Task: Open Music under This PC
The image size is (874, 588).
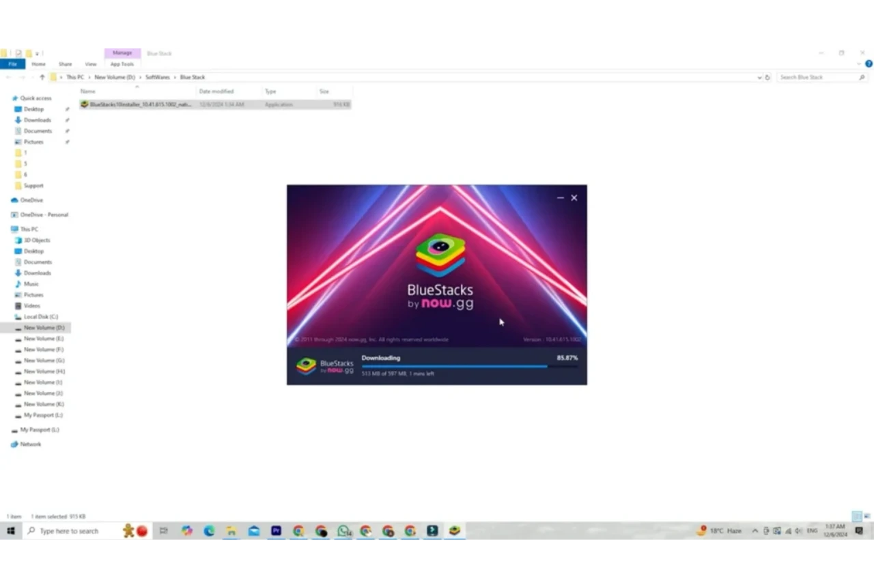Action: (31, 284)
